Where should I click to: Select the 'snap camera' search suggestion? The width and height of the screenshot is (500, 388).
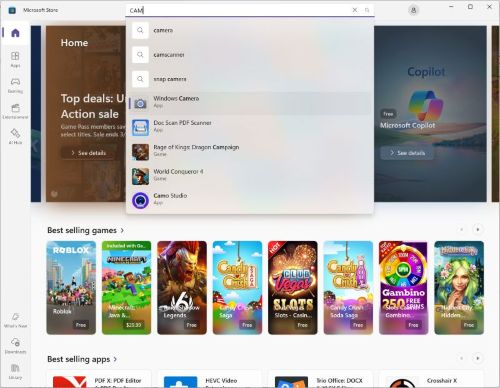(x=250, y=79)
